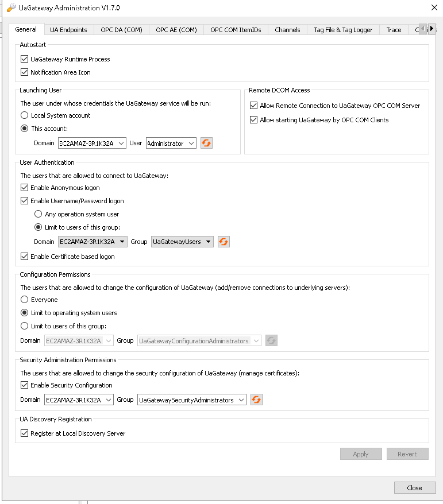Viewport: 443px width, 504px height.
Task: Click refresh icon beside UaGatewayUsers group
Action: (224, 242)
